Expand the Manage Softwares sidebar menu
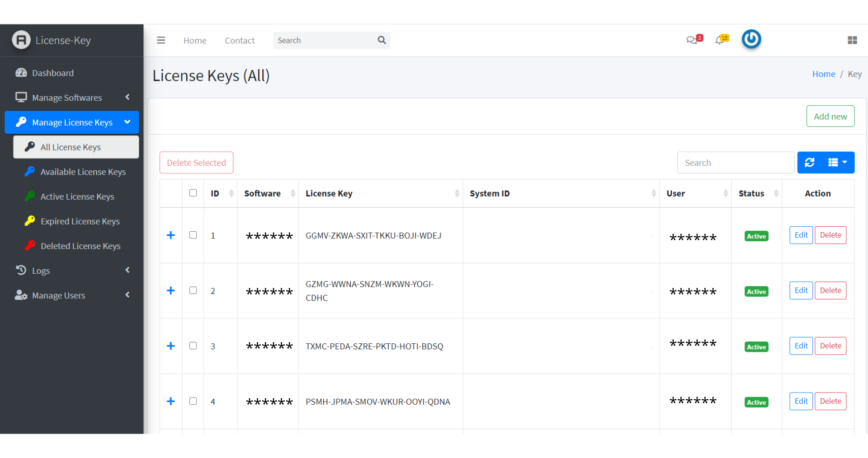The height and width of the screenshot is (458, 868). coord(72,98)
